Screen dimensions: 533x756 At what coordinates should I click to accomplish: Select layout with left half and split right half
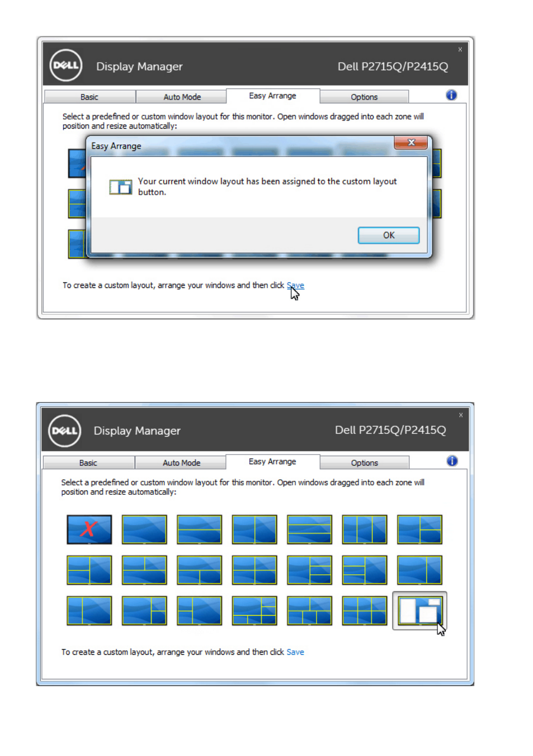[419, 530]
